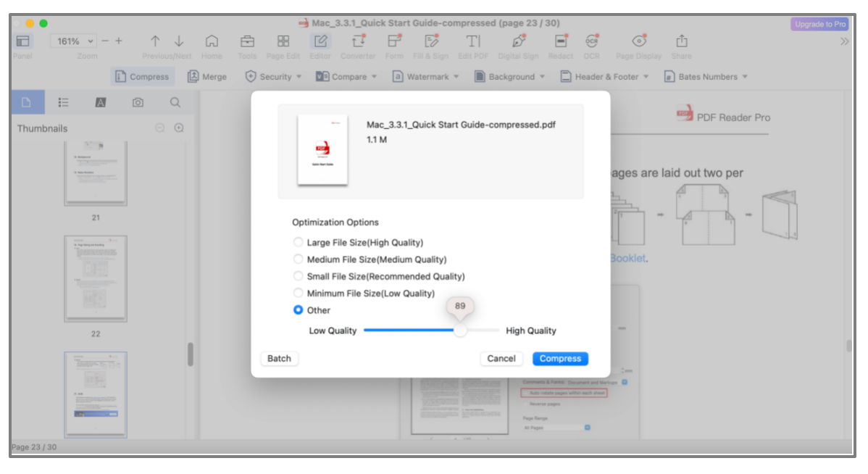
Task: Select Large File Size(High Quality) option
Action: point(299,242)
